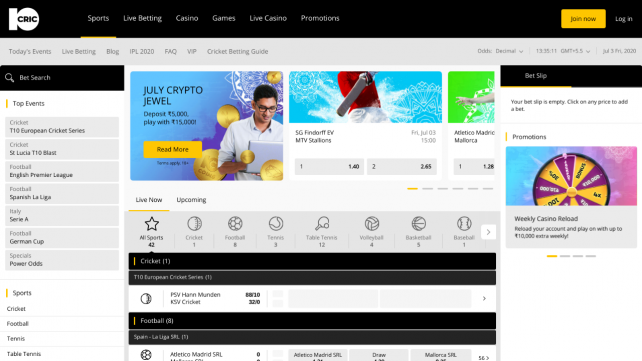Viewport: 642px width, 361px height.
Task: Switch to the Live Now tab
Action: coord(149,200)
